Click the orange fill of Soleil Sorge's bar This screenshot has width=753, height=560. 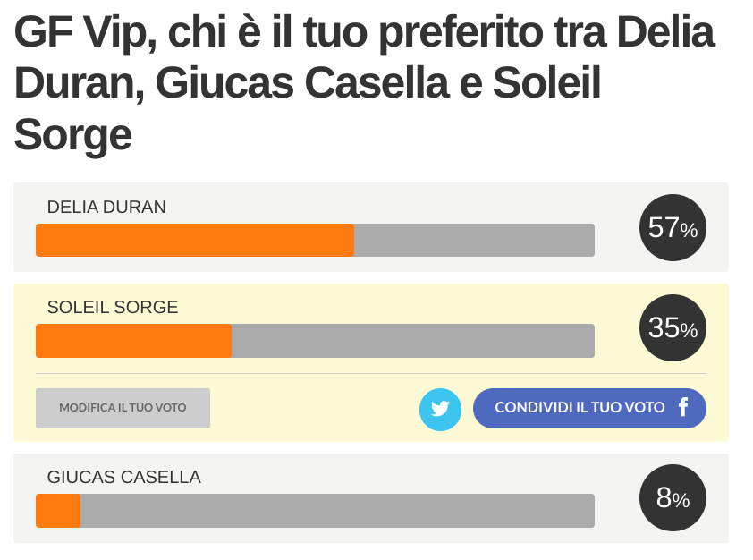[133, 341]
